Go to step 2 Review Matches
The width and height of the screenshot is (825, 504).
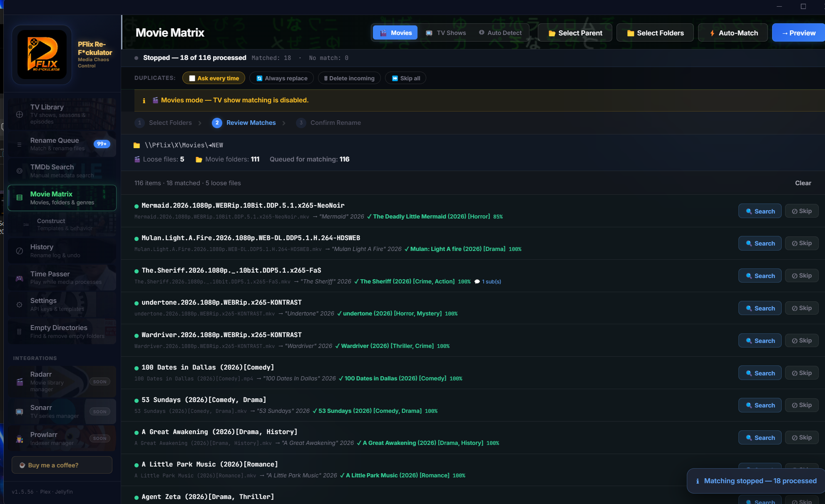(244, 123)
